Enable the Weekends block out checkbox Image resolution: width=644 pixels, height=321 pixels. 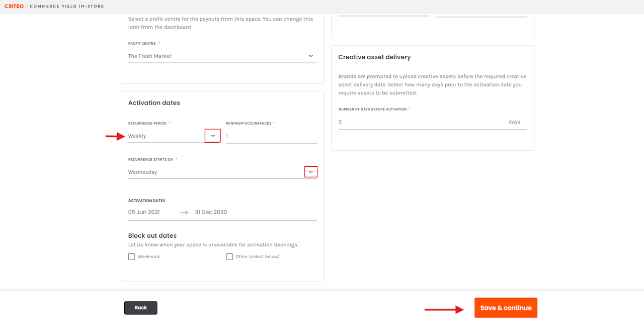point(132,257)
